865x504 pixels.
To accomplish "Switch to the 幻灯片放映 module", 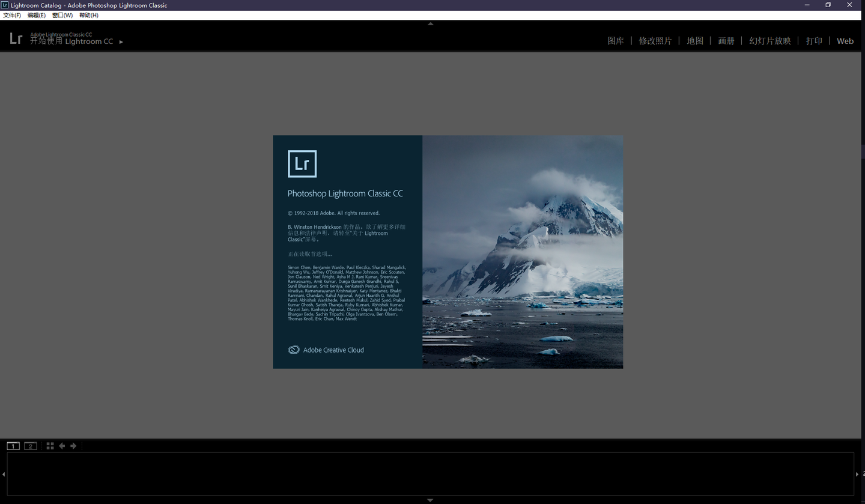I will pyautogui.click(x=770, y=41).
